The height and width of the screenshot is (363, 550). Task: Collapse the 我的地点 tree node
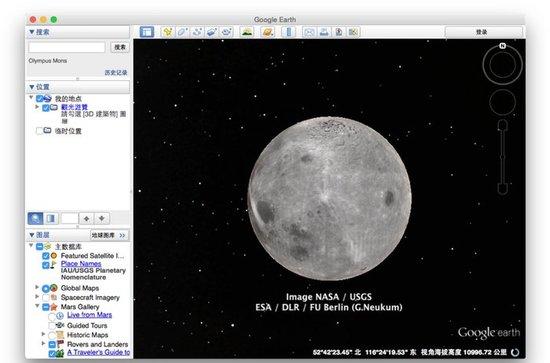(31, 97)
